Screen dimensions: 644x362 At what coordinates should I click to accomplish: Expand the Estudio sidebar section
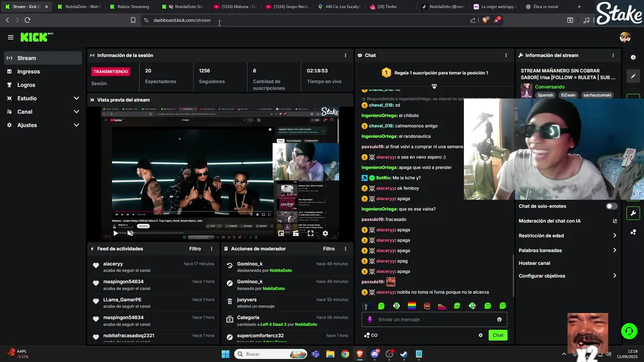43,98
